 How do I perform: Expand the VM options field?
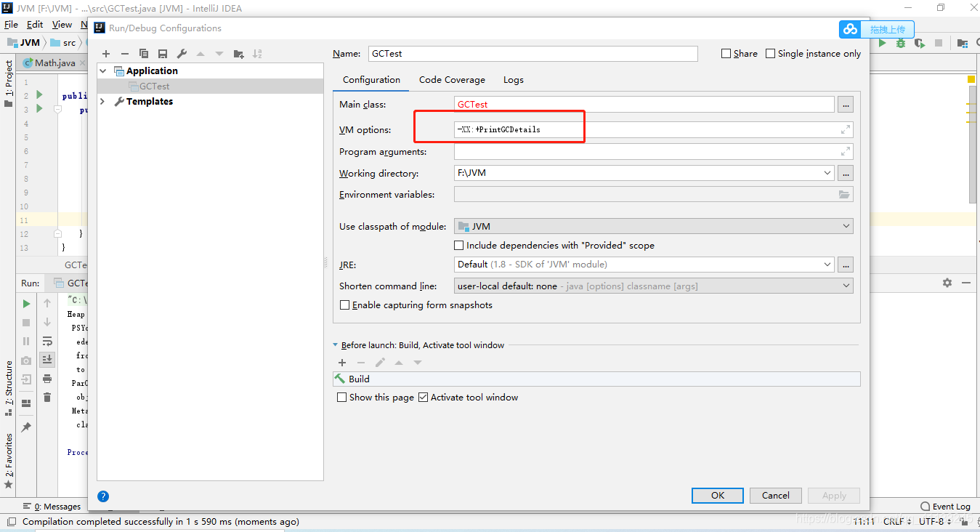tap(846, 129)
